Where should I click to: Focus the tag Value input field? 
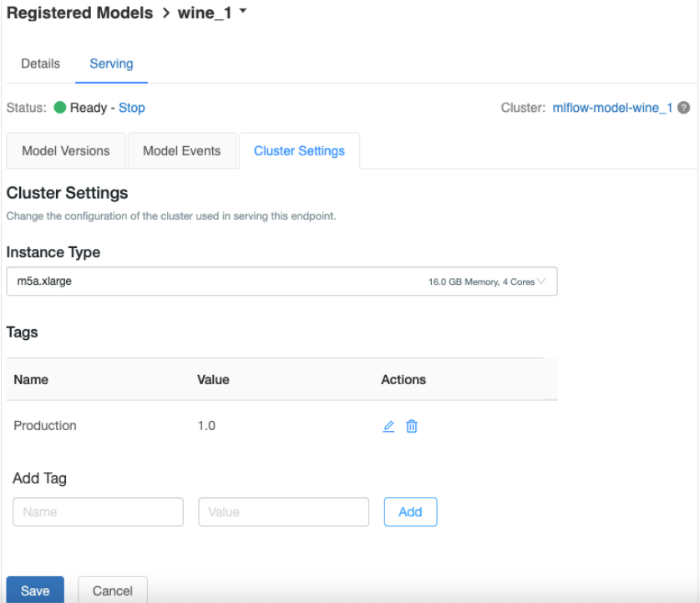click(x=283, y=512)
